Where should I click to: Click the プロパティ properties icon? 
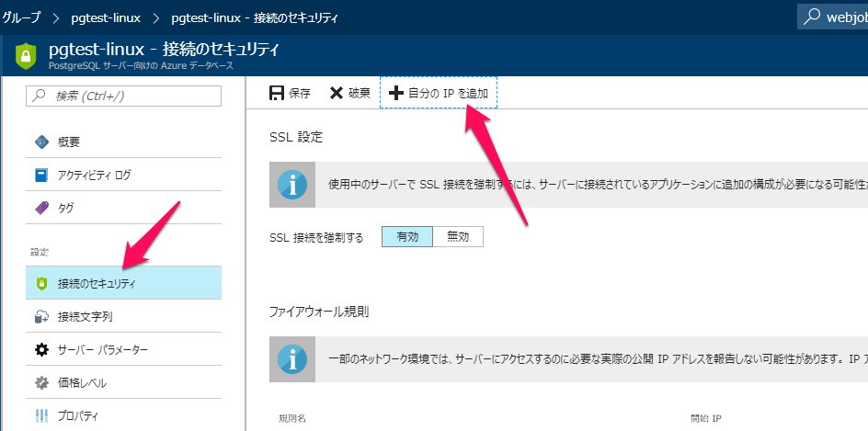click(x=41, y=415)
